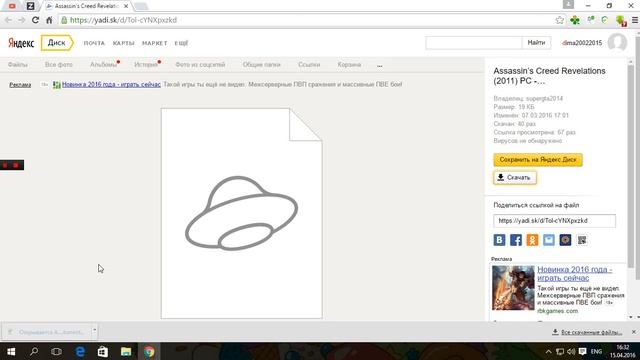Viewport: 640px width, 360px height.
Task: Share the file link via VKontakte
Action: (499, 240)
